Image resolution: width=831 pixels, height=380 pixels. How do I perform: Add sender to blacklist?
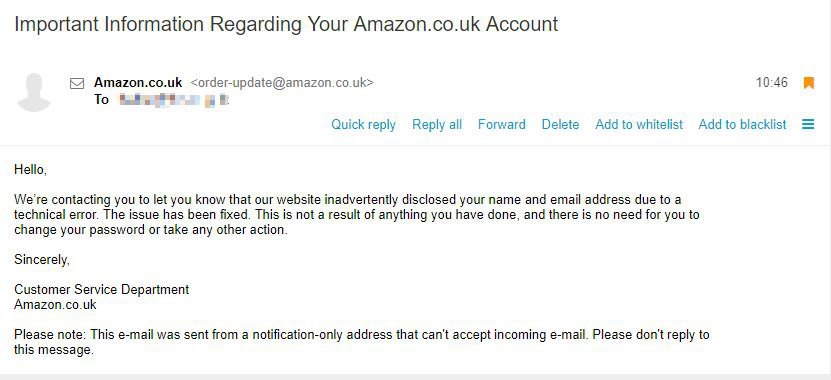click(x=742, y=125)
